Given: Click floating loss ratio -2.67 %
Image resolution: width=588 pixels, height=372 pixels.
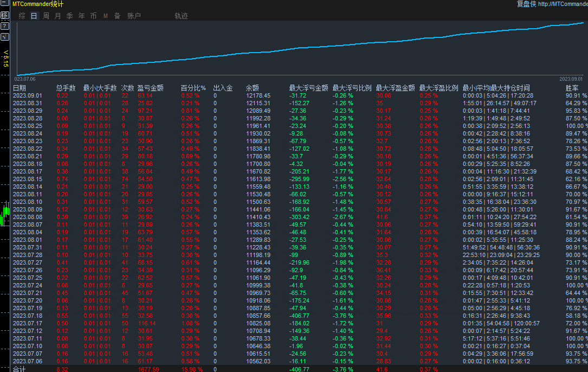Looking at the screenshot, I should click(x=343, y=217).
